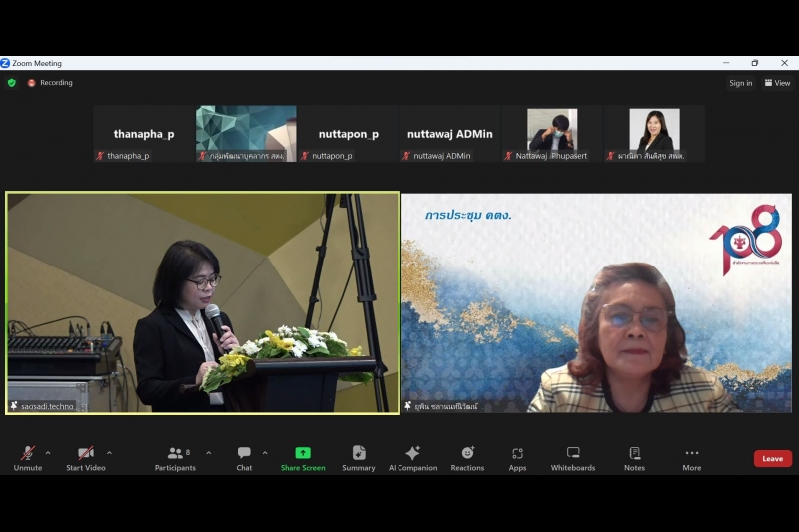The image size is (799, 532).
Task: Select the nuttapon_p participant tile
Action: coord(349,134)
